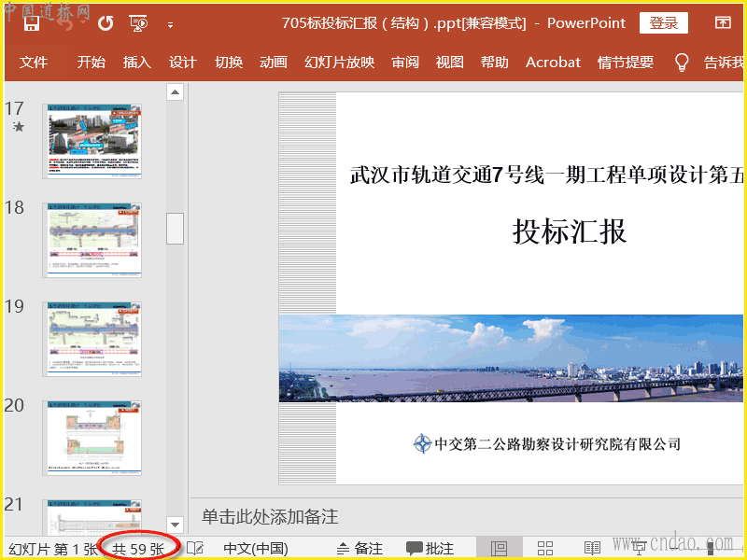The image size is (747, 560).
Task: Switch to the 幻灯片放映 tab
Action: pyautogui.click(x=339, y=63)
